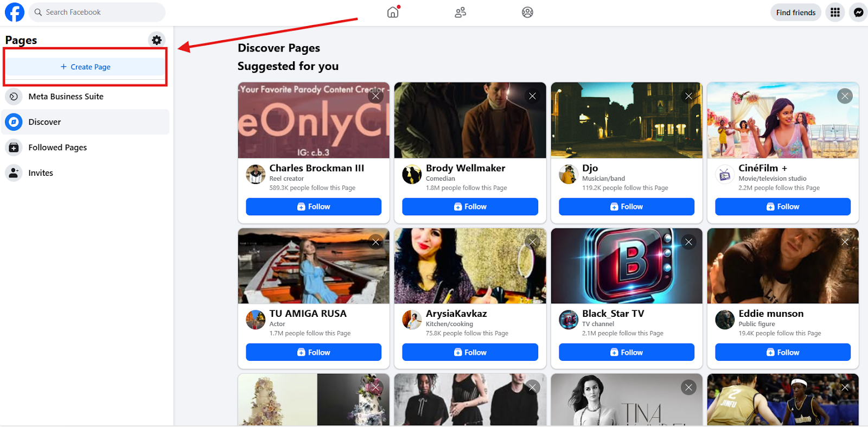868x427 pixels.
Task: Click the Find friends button
Action: click(795, 12)
